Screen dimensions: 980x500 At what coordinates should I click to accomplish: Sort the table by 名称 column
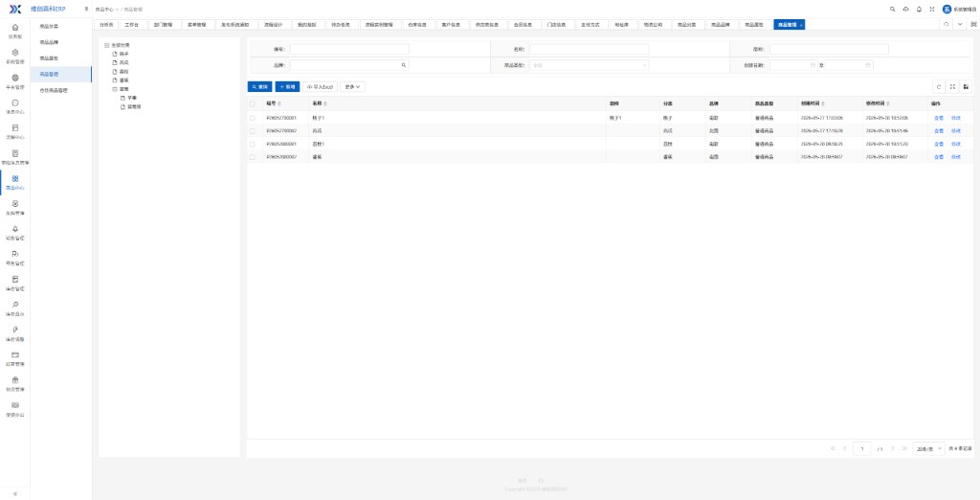325,103
